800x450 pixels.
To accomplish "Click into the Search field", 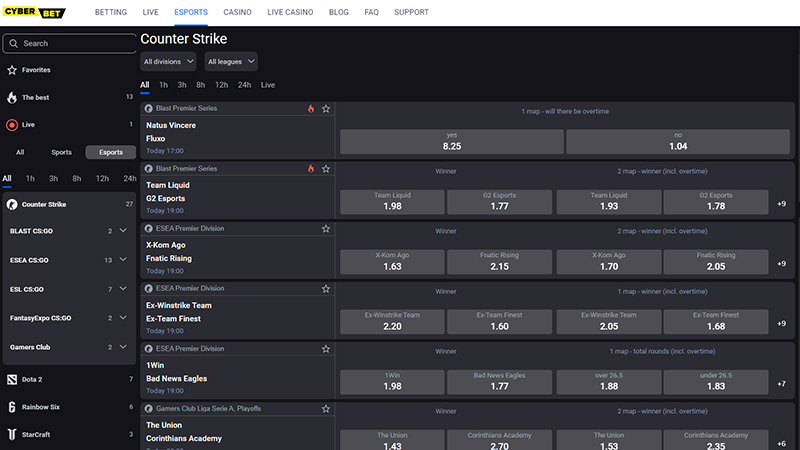I will click(69, 43).
